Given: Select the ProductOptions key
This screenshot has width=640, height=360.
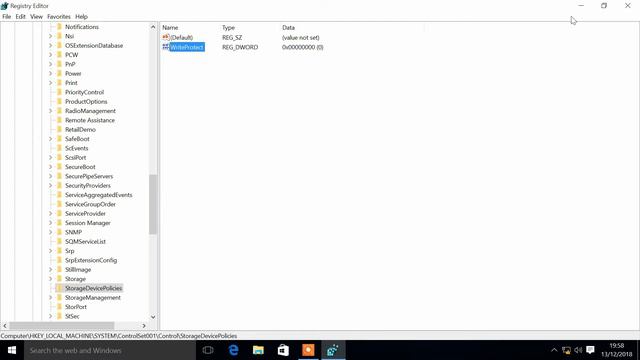Looking at the screenshot, I should point(86,102).
